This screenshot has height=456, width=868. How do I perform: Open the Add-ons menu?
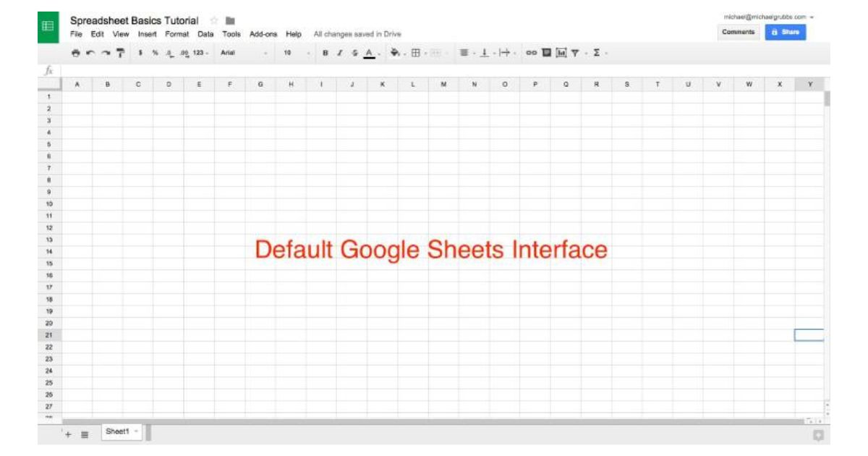pyautogui.click(x=263, y=34)
